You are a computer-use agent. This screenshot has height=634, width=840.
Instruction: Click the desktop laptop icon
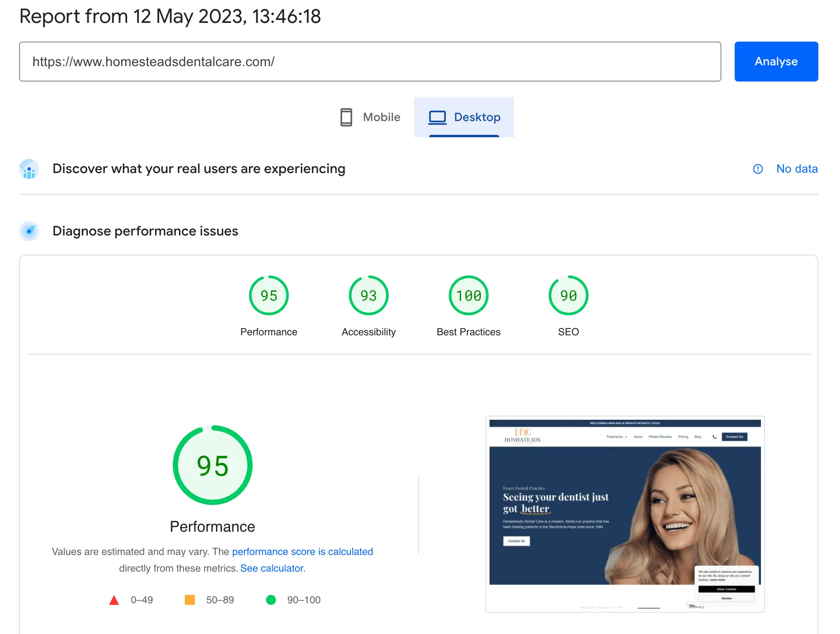point(437,117)
